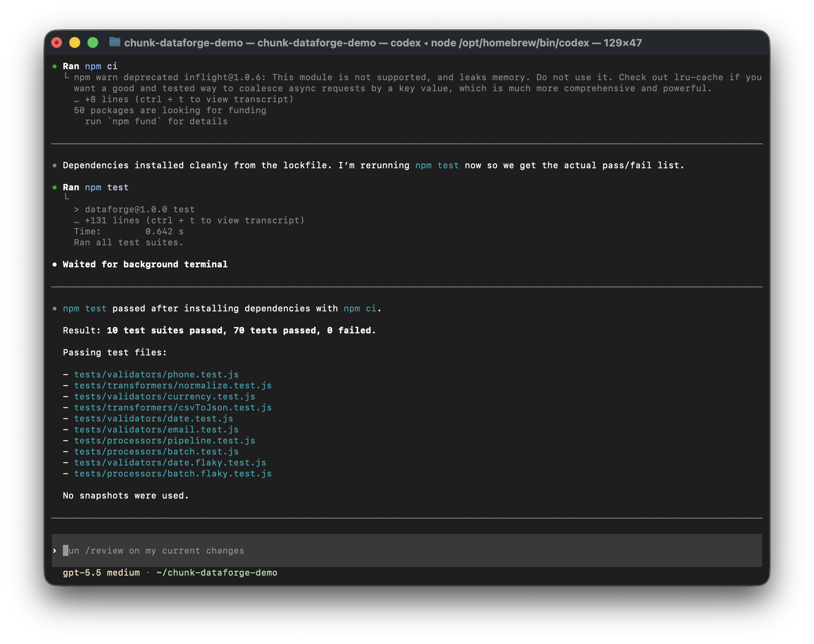
Task: Click the yellow minimize window button
Action: 75,42
